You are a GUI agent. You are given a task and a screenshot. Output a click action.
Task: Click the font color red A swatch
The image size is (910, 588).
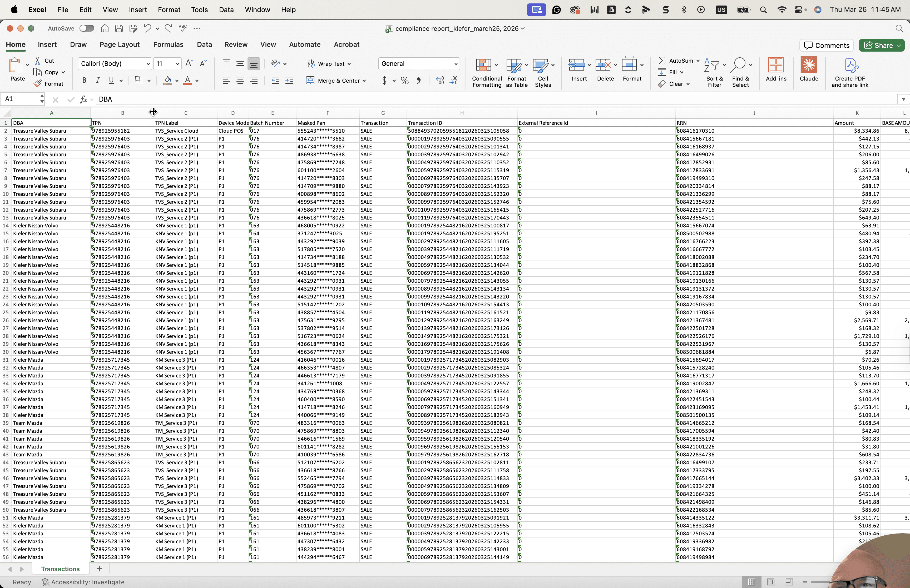pos(187,80)
